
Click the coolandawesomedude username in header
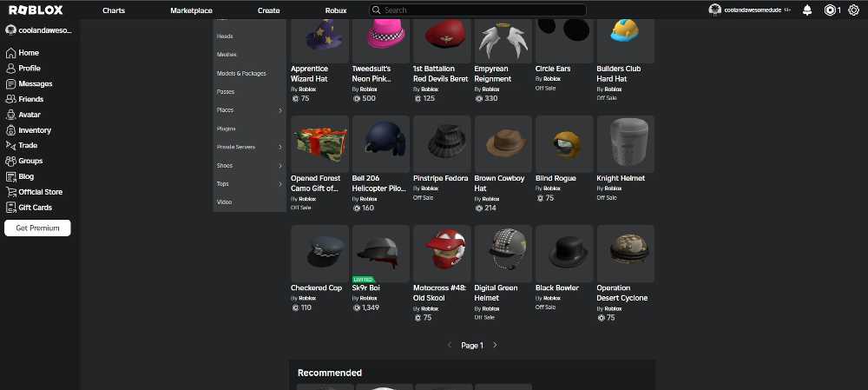click(753, 10)
